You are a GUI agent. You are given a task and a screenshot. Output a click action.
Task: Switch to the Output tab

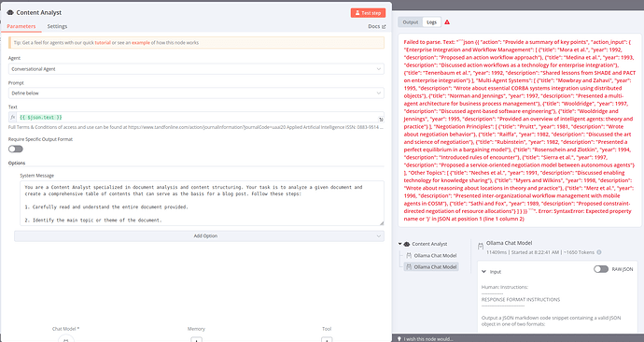click(411, 22)
